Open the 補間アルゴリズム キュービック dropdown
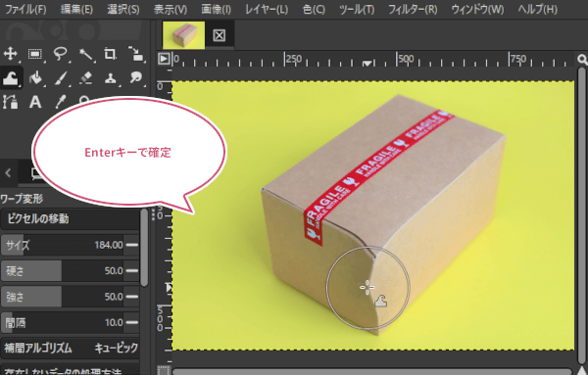Screen dimensions: 588x375 [71, 349]
